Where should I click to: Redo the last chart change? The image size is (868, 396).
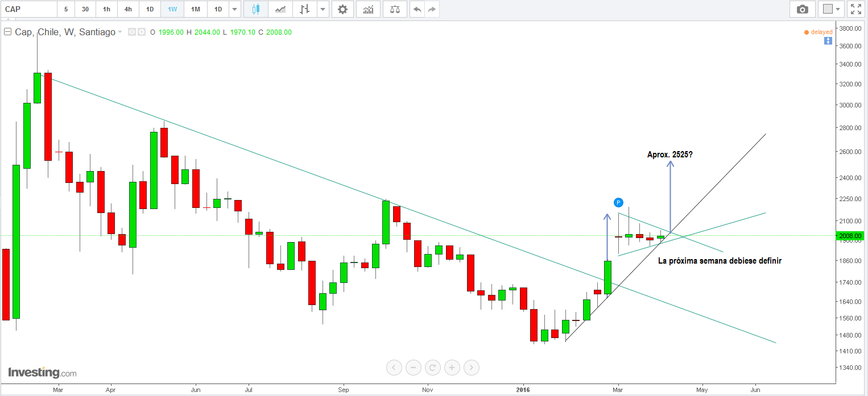click(432, 9)
